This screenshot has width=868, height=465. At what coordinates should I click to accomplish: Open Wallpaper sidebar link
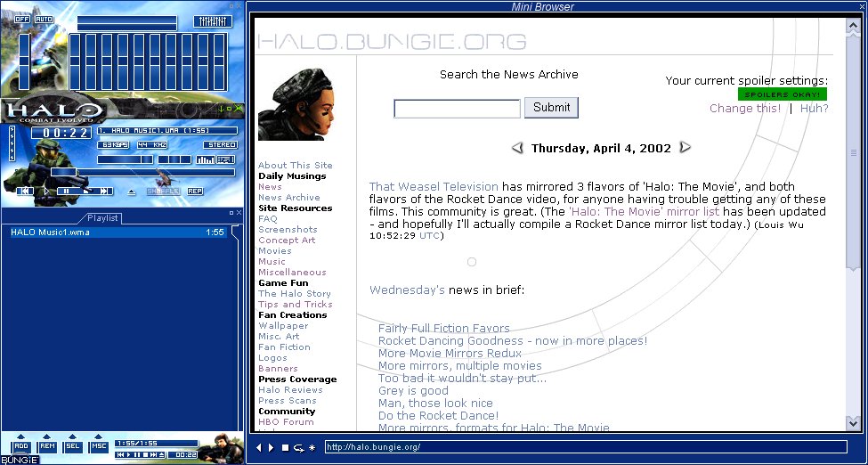[283, 326]
